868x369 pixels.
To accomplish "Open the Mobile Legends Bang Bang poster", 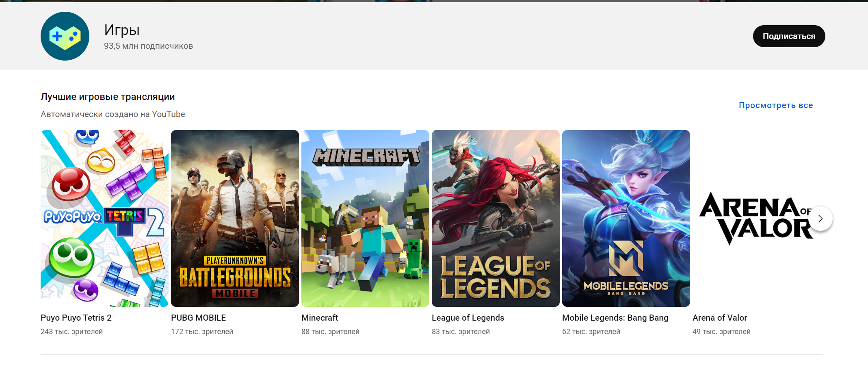I will (626, 218).
